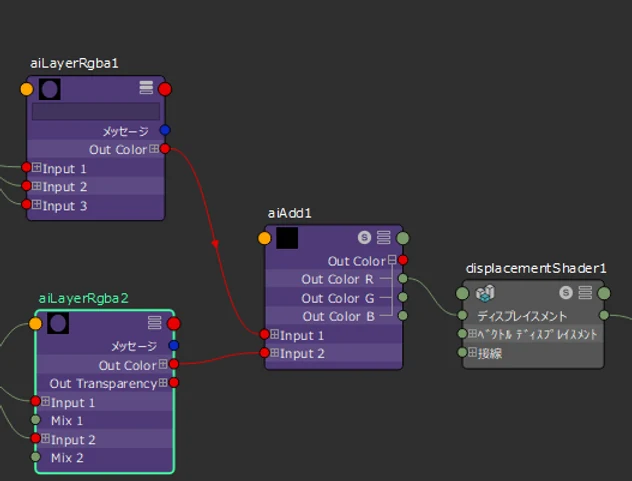Click the Input 2 port on aiLayerRgba2

(x=35, y=438)
